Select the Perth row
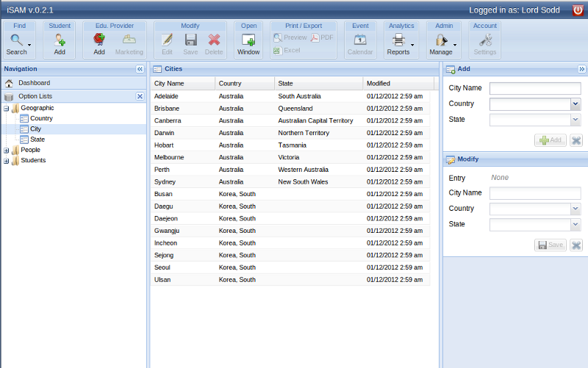This screenshot has width=588, height=368. pyautogui.click(x=290, y=170)
